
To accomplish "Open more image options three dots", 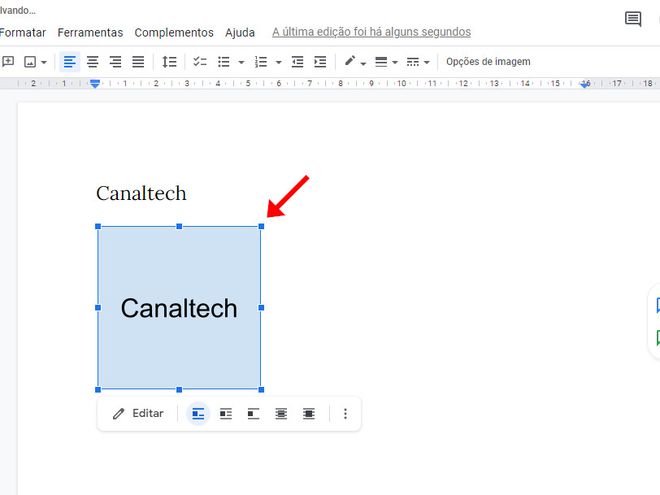I will click(x=345, y=414).
